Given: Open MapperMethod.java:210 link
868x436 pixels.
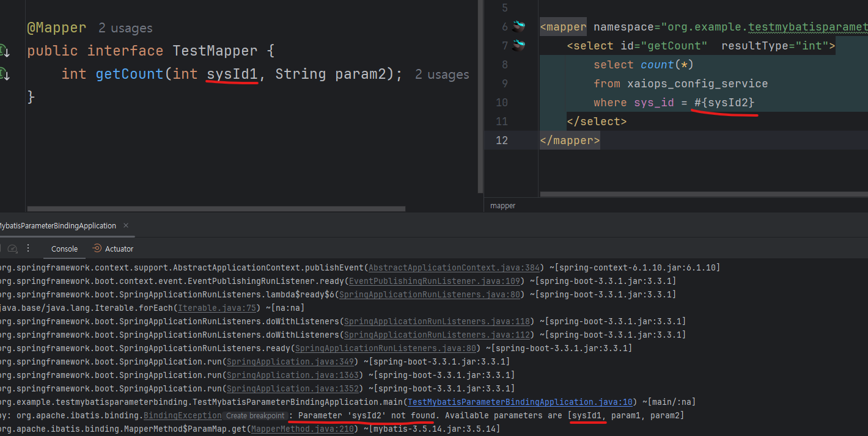Looking at the screenshot, I should click(x=303, y=429).
